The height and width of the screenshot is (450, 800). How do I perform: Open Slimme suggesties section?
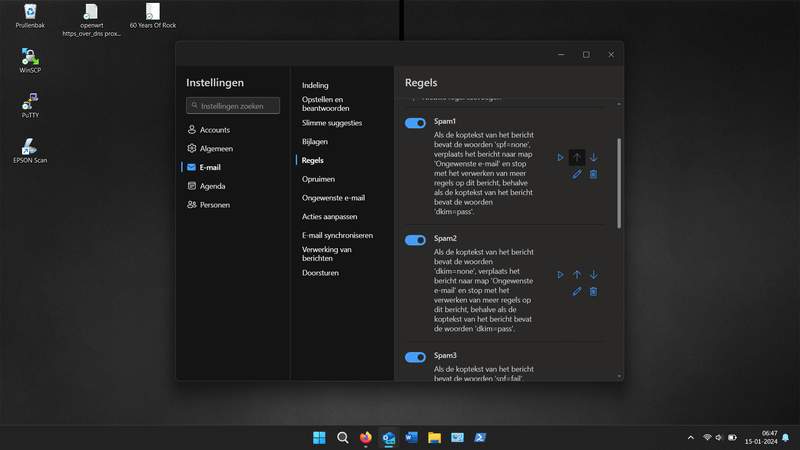pyautogui.click(x=332, y=123)
